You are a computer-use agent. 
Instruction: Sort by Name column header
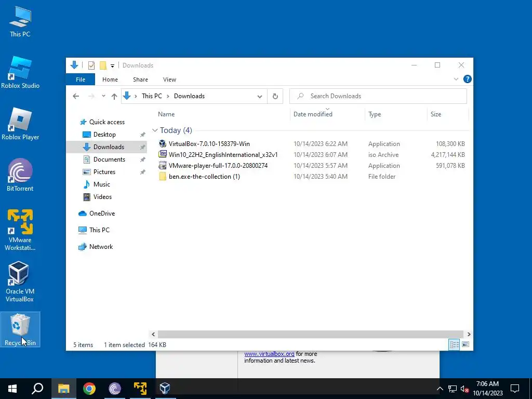coord(166,114)
